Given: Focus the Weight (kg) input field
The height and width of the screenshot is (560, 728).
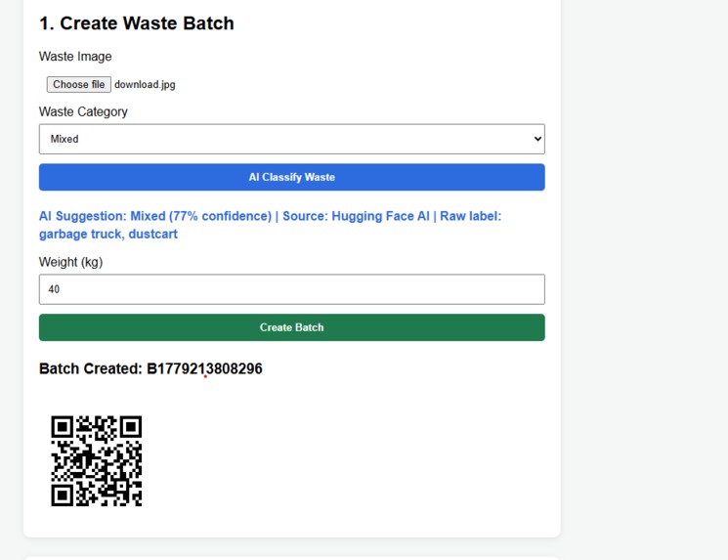Looking at the screenshot, I should [291, 289].
